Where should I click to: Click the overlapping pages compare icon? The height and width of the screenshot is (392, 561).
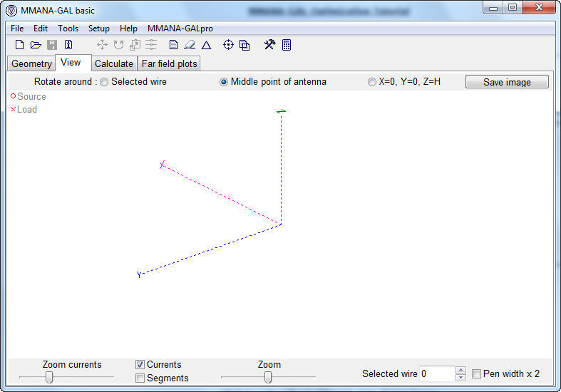point(245,45)
